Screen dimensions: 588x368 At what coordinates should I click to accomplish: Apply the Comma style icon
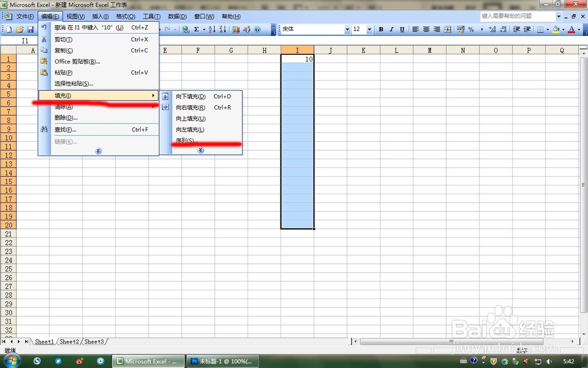pyautogui.click(x=482, y=29)
